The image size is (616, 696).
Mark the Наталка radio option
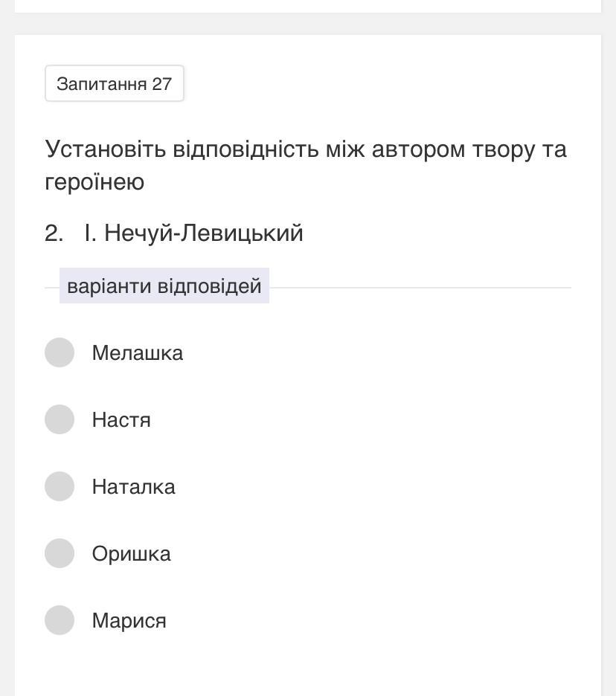coord(60,486)
